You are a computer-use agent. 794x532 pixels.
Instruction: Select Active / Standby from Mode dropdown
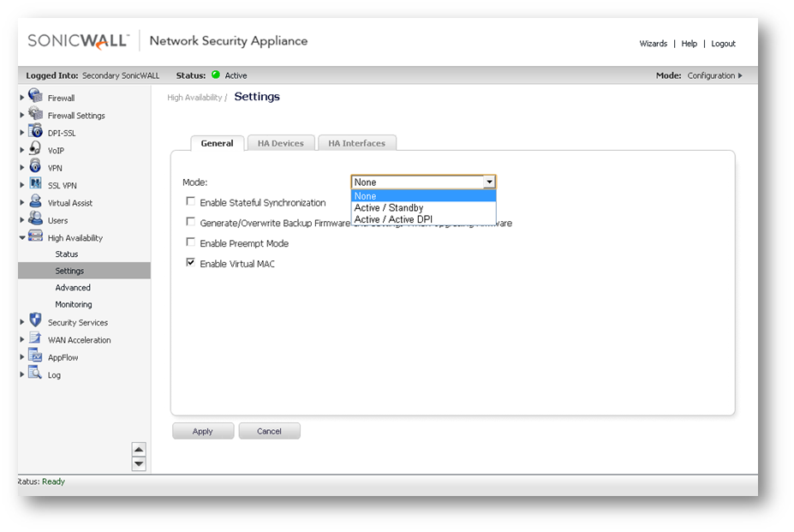(389, 208)
